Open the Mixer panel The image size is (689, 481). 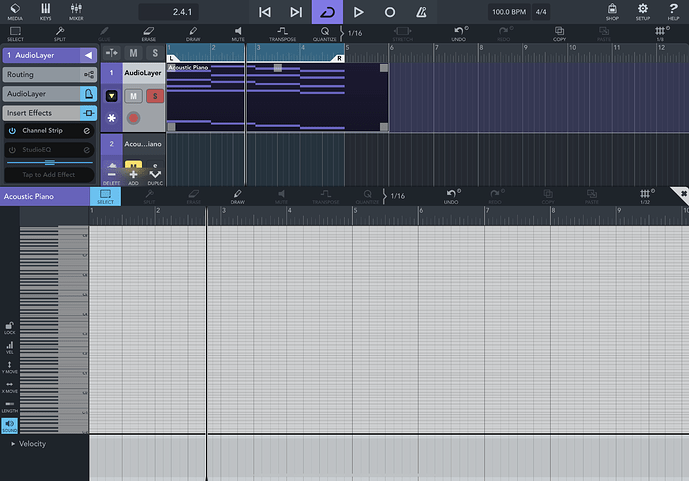(x=76, y=12)
